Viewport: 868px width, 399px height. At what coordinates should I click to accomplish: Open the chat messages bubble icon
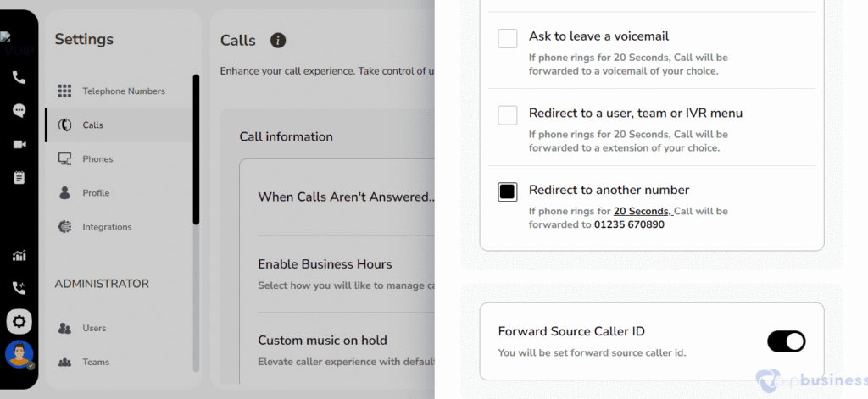pos(19,111)
